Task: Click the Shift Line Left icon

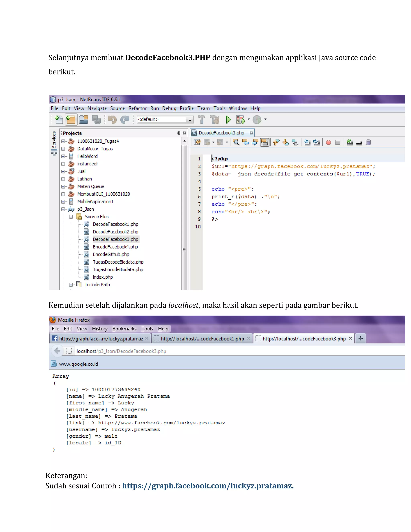Action: point(307,143)
